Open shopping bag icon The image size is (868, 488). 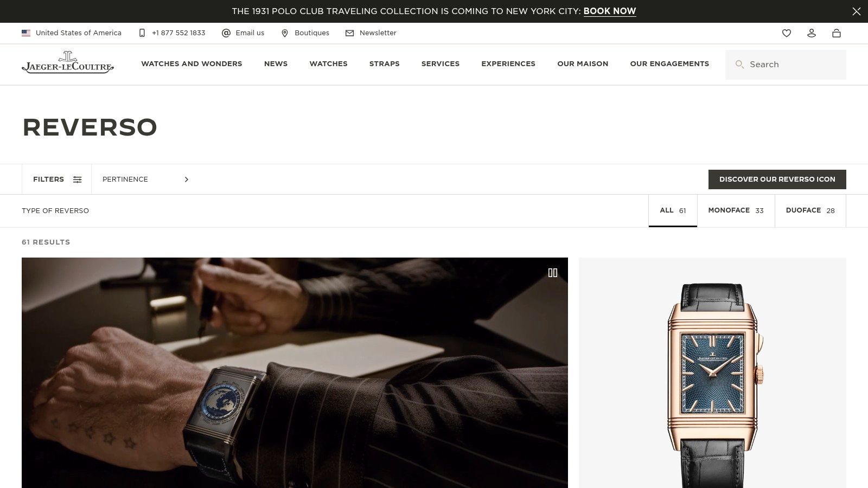(x=837, y=33)
